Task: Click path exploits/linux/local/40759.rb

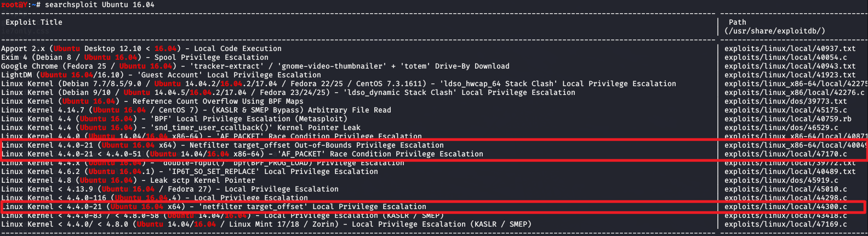Action: click(x=788, y=119)
